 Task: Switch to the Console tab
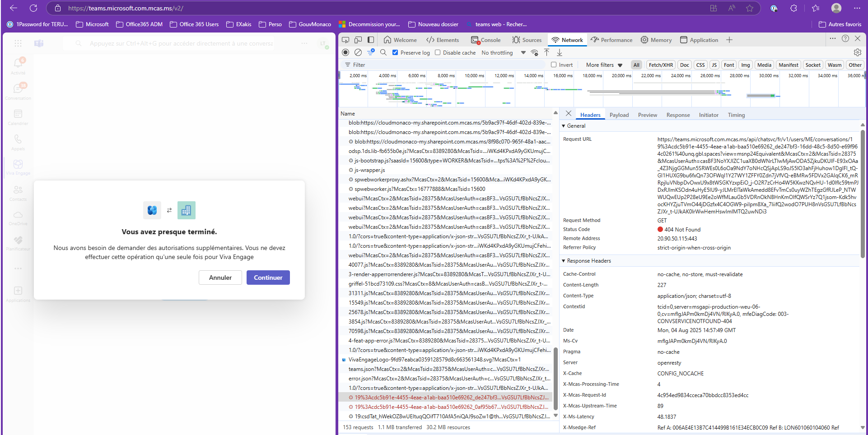486,40
